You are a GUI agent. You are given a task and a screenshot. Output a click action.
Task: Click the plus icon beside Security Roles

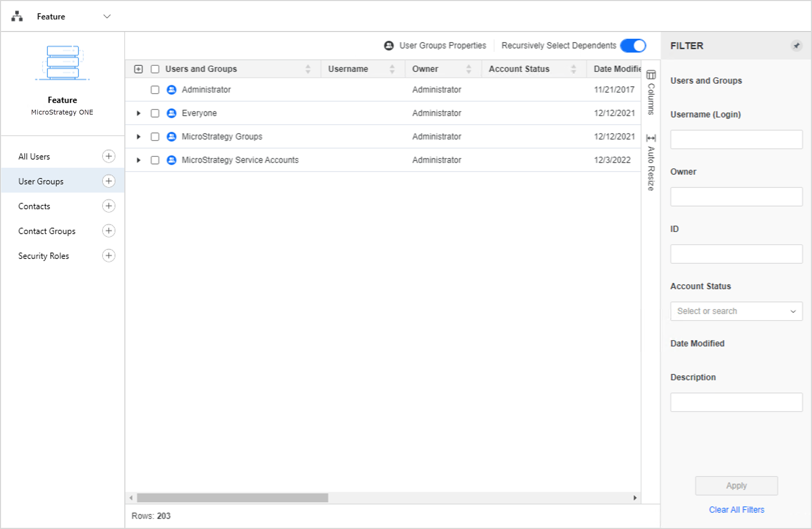coord(109,256)
